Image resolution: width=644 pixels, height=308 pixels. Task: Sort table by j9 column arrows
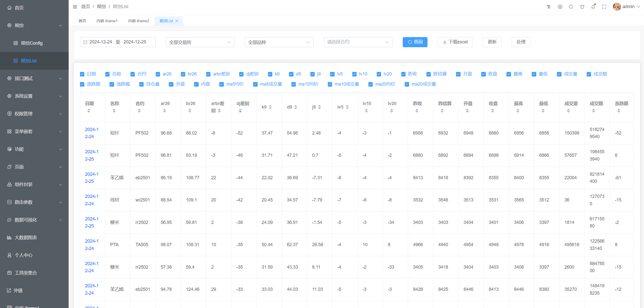pyautogui.click(x=319, y=107)
